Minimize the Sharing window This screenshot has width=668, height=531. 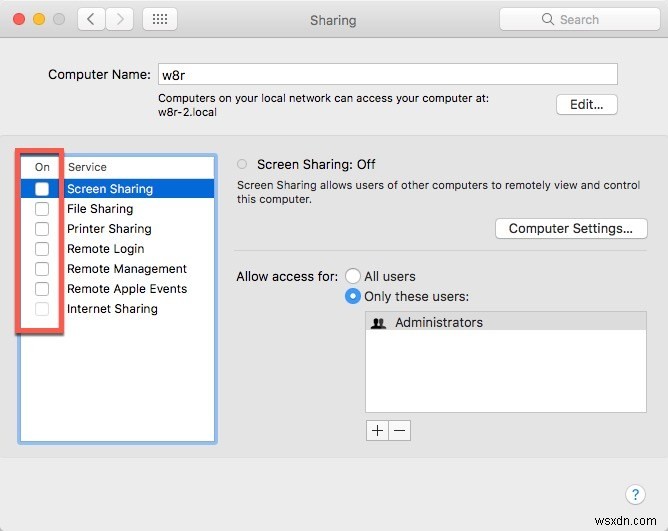[40, 19]
